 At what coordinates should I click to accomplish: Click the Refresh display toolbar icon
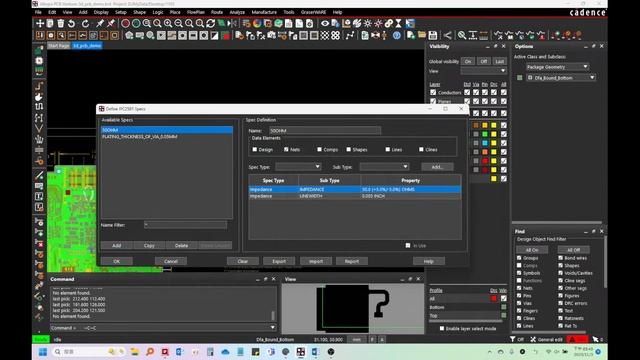[x=211, y=24]
